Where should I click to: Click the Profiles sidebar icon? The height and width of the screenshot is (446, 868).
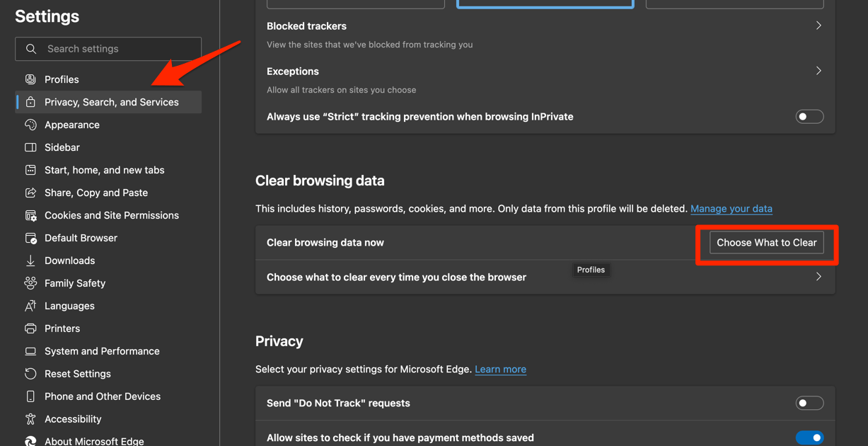(30, 79)
